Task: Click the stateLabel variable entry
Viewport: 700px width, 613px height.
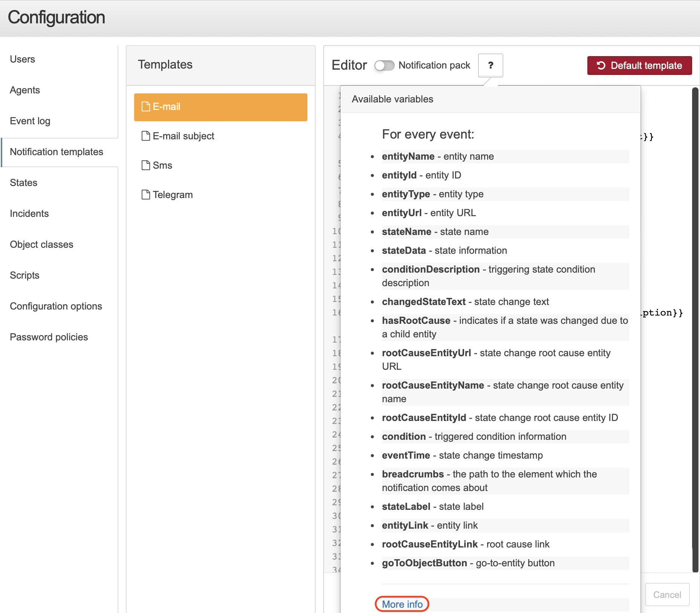Action: 505,507
